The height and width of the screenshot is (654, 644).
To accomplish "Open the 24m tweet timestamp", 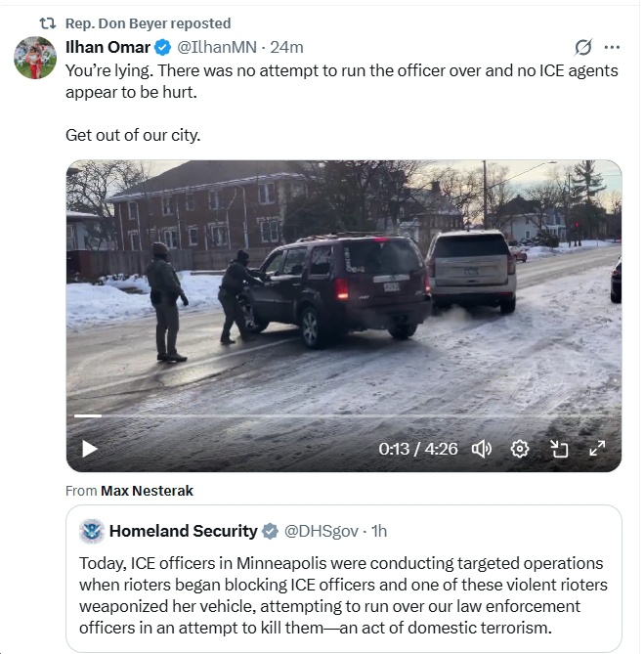I will pyautogui.click(x=285, y=47).
